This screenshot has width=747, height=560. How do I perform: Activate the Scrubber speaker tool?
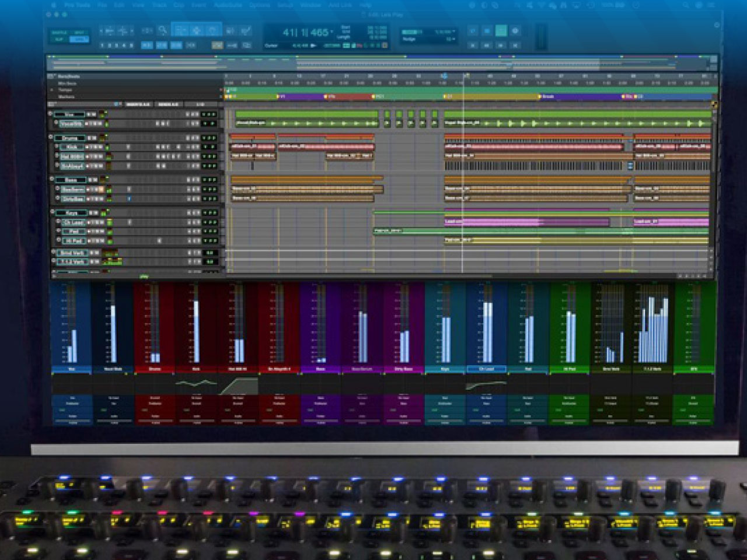pyautogui.click(x=231, y=30)
